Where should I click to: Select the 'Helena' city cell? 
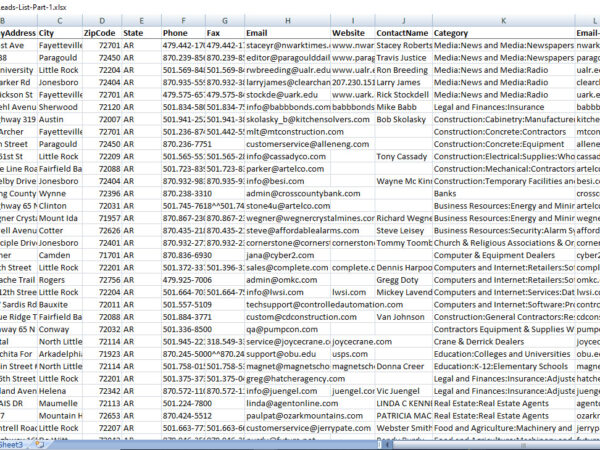pyautogui.click(x=60, y=391)
